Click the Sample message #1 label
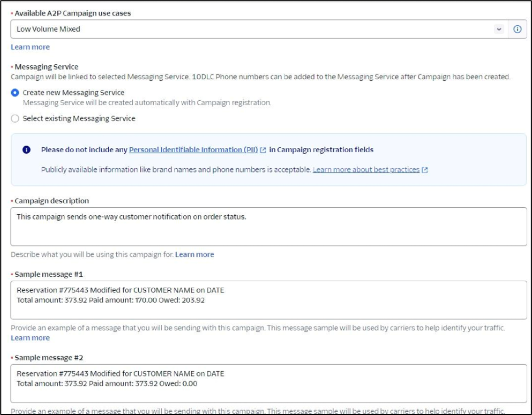The width and height of the screenshot is (532, 415). tap(49, 274)
